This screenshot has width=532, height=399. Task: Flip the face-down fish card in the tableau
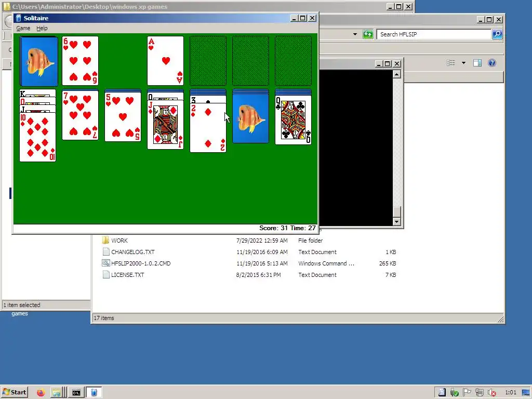(x=250, y=118)
